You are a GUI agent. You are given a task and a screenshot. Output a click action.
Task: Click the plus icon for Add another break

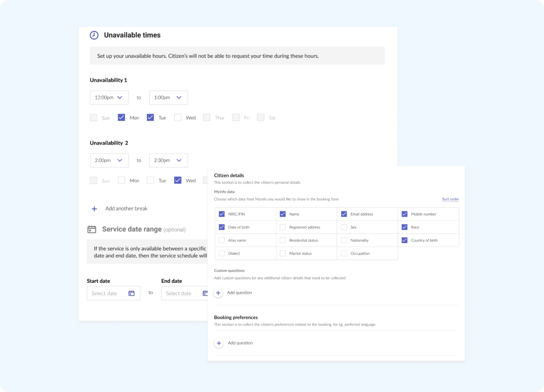[94, 209]
